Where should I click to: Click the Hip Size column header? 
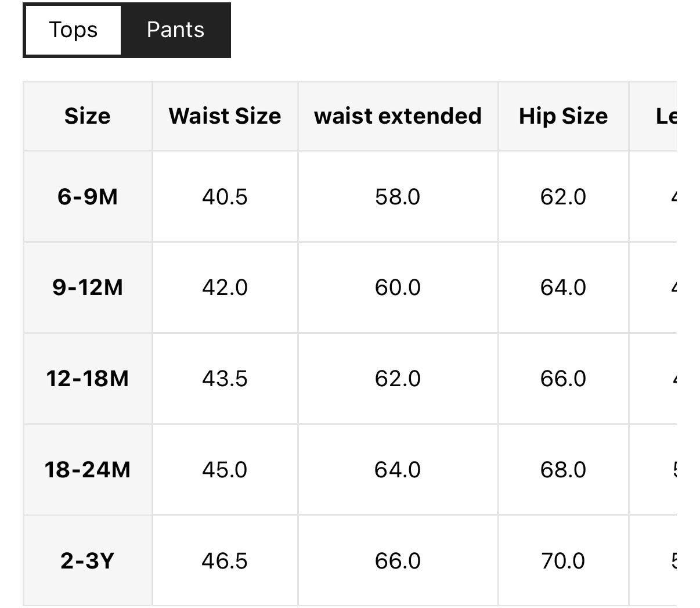(x=563, y=116)
